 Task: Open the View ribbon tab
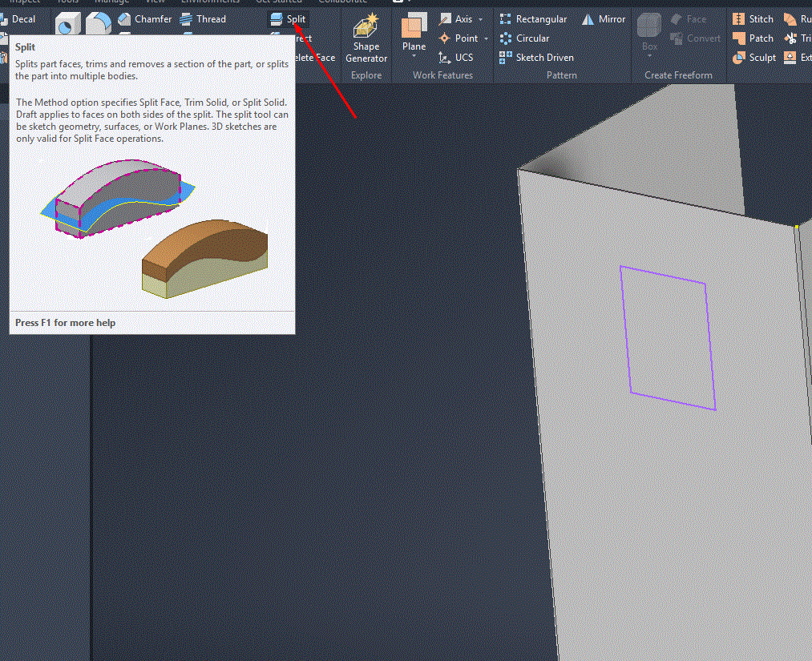[156, 2]
